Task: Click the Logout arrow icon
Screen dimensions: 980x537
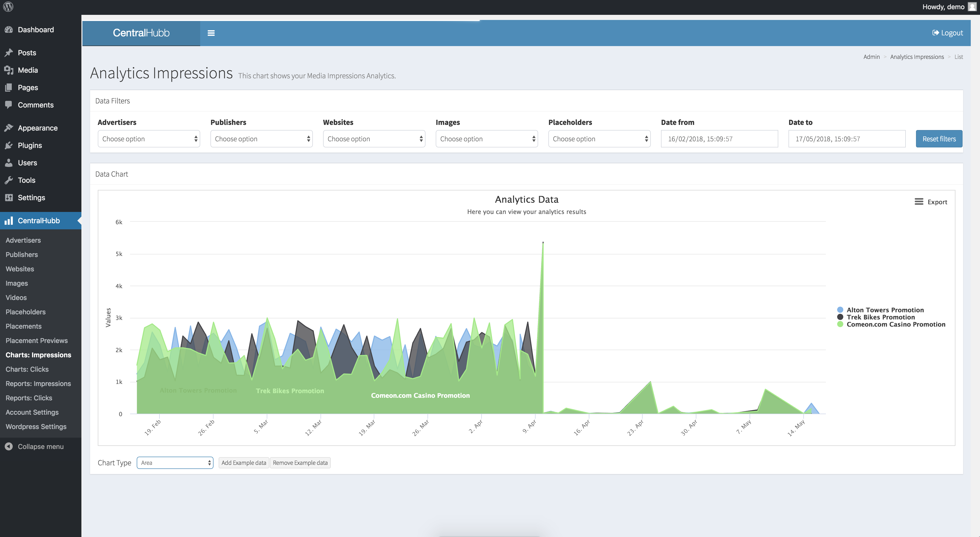Action: coord(935,33)
